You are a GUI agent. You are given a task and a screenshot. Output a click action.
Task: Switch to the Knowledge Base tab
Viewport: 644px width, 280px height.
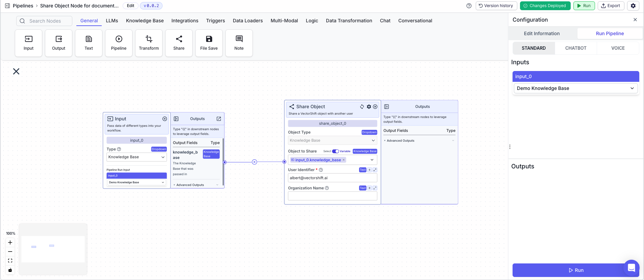pyautogui.click(x=145, y=21)
